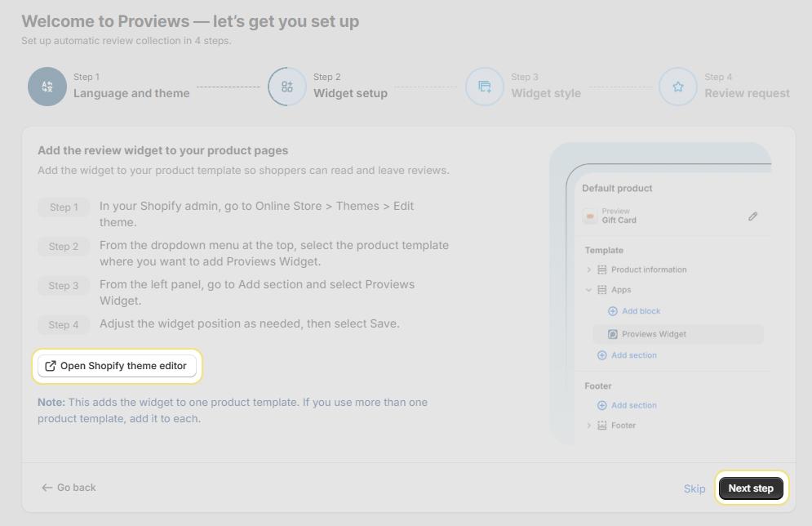The image size is (812, 526).
Task: Click the Step 4 instruction badge
Action: tap(64, 325)
